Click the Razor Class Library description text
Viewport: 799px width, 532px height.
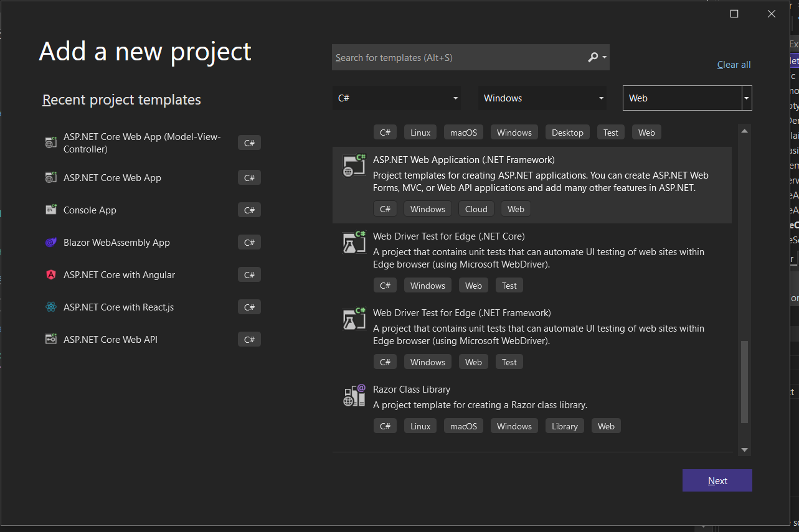(x=480, y=405)
